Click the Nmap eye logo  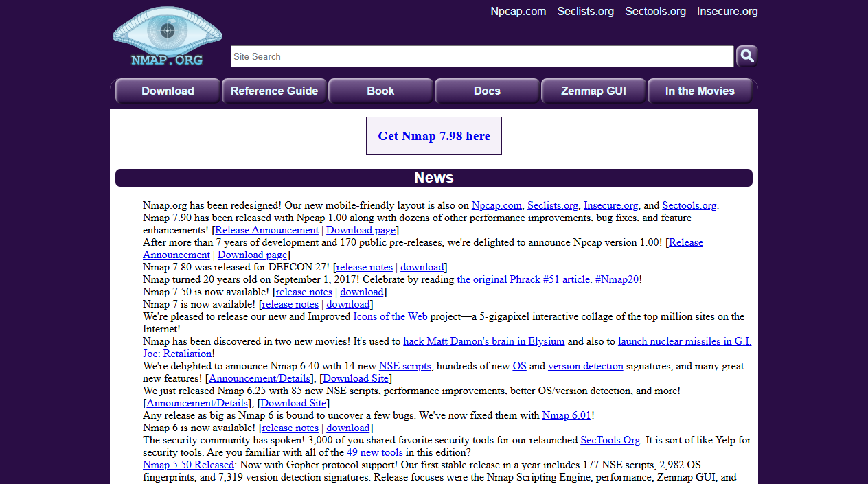point(167,36)
